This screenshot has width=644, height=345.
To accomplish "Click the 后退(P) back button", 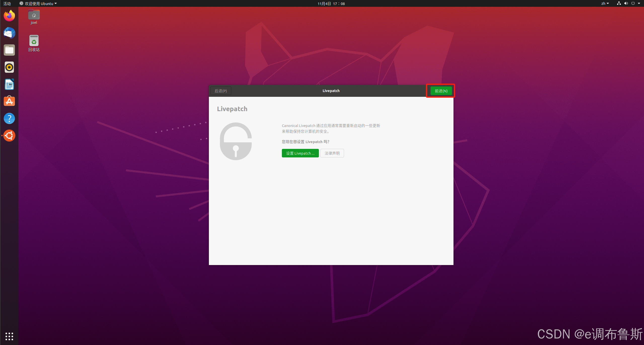I will [x=221, y=91].
